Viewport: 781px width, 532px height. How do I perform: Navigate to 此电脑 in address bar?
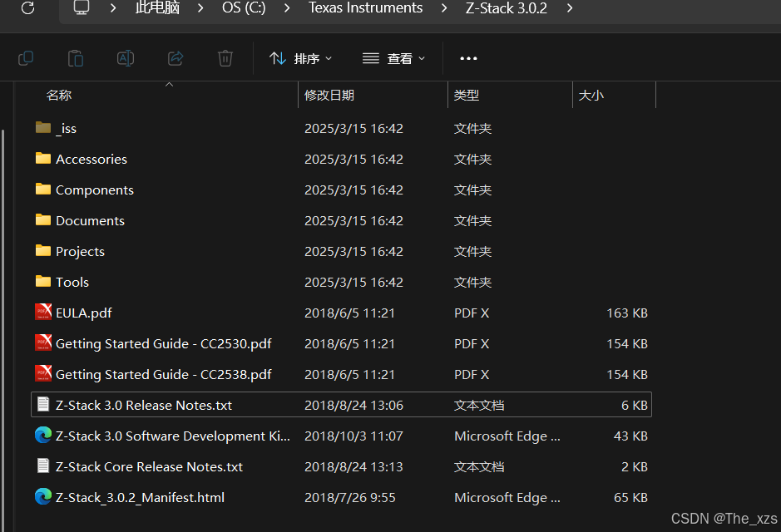click(x=157, y=7)
